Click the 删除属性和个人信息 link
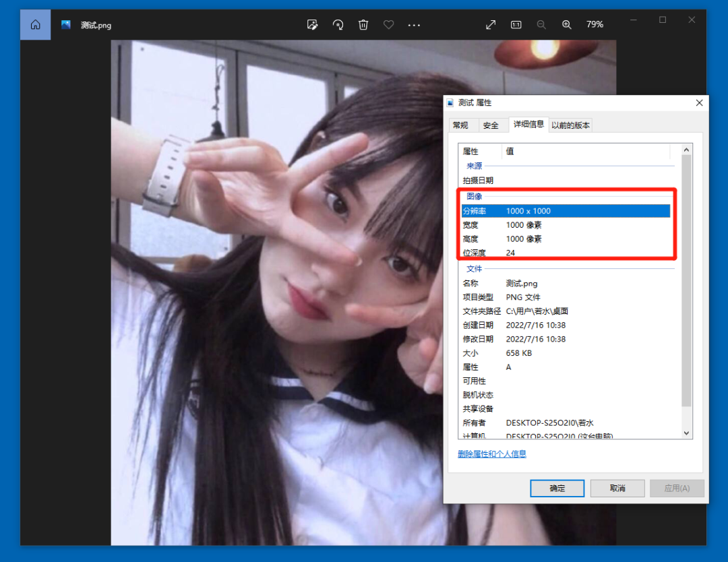Image resolution: width=728 pixels, height=562 pixels. pyautogui.click(x=491, y=454)
